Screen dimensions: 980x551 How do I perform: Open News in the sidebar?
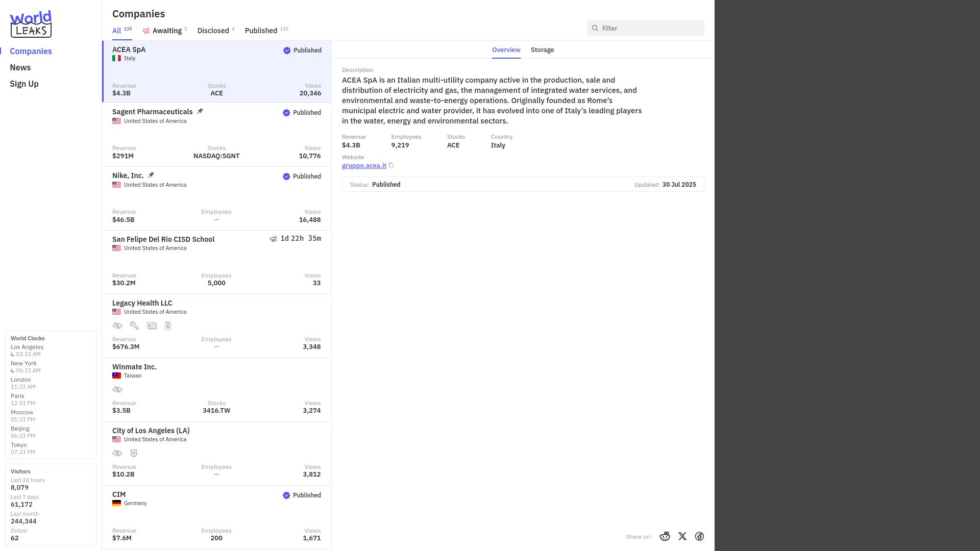click(20, 67)
